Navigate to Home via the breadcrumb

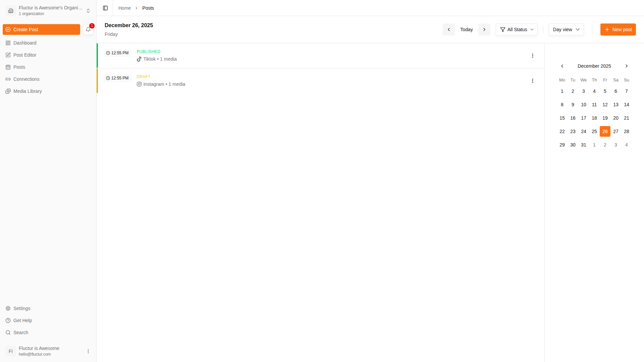coord(124,8)
